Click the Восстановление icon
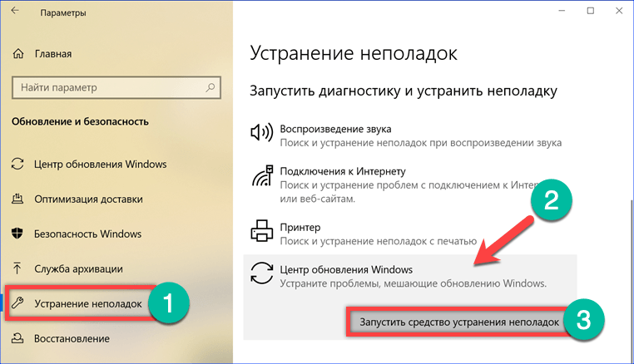The height and width of the screenshot is (364, 634). point(17,338)
